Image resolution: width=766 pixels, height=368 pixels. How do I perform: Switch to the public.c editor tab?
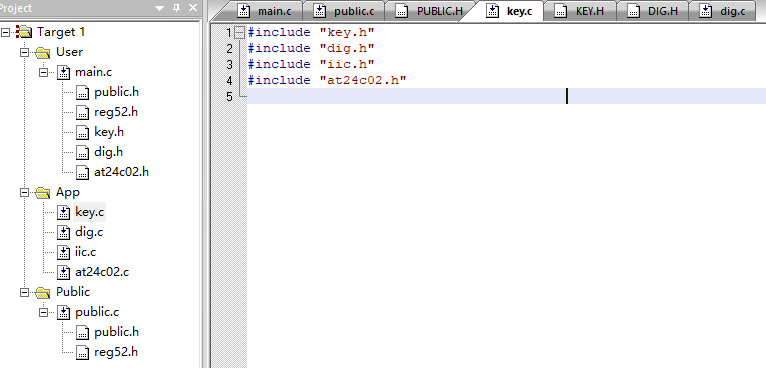tap(343, 11)
